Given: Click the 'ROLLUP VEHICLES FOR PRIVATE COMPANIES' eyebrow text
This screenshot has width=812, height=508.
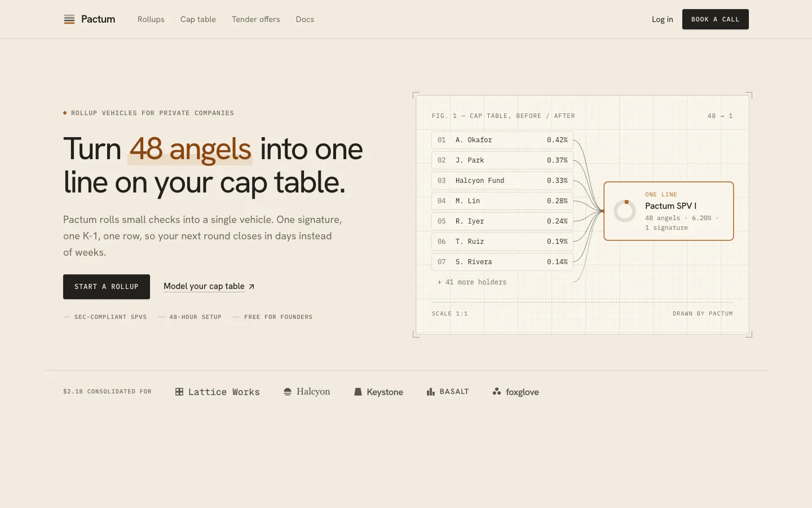Looking at the screenshot, I should click(x=152, y=113).
